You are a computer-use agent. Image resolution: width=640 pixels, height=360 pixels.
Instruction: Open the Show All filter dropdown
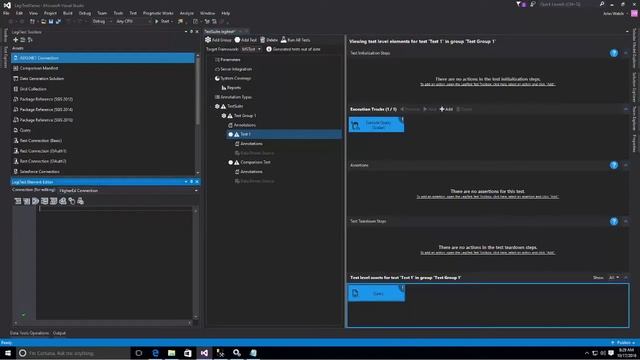(613, 278)
